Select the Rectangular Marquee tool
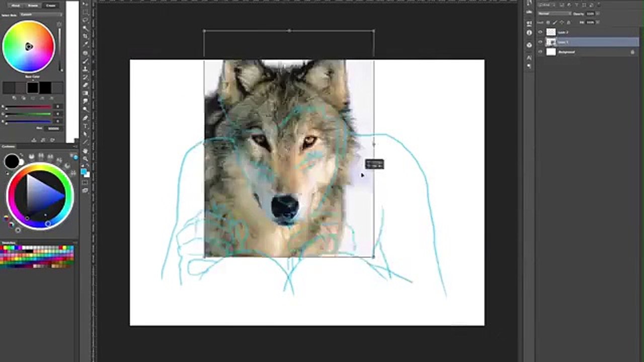Viewport: 644px width, 362px height. tap(86, 13)
